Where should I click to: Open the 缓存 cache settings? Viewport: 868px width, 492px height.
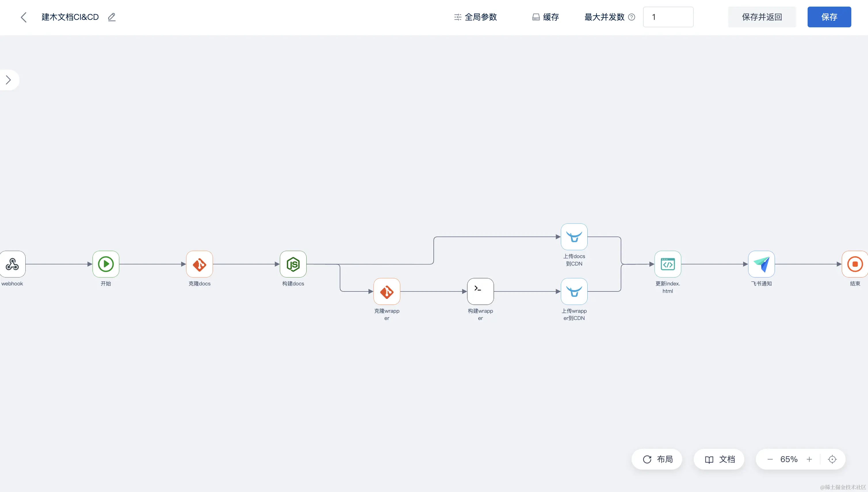(x=546, y=17)
